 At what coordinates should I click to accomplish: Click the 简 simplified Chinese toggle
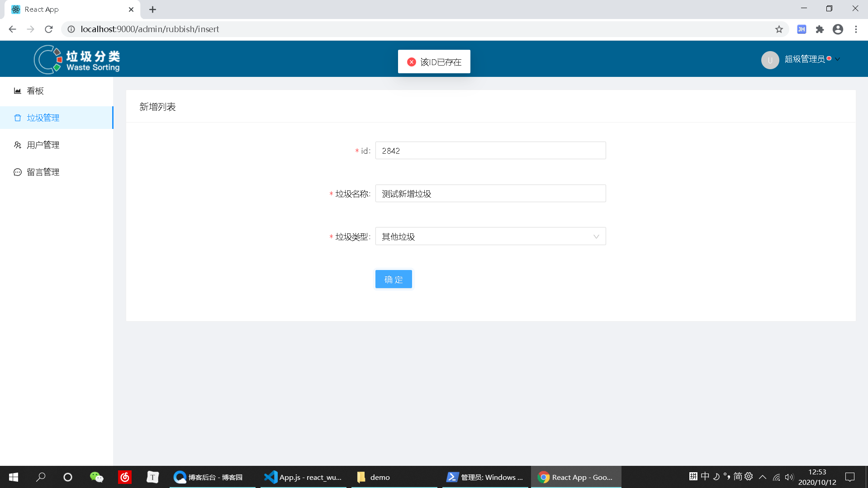738,476
